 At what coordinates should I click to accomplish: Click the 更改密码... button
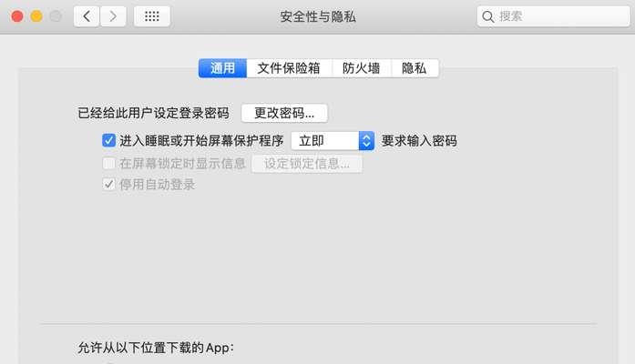pyautogui.click(x=284, y=113)
